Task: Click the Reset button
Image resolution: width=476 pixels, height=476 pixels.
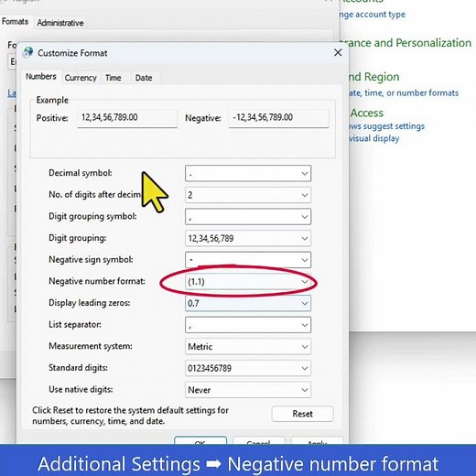Action: click(302, 414)
